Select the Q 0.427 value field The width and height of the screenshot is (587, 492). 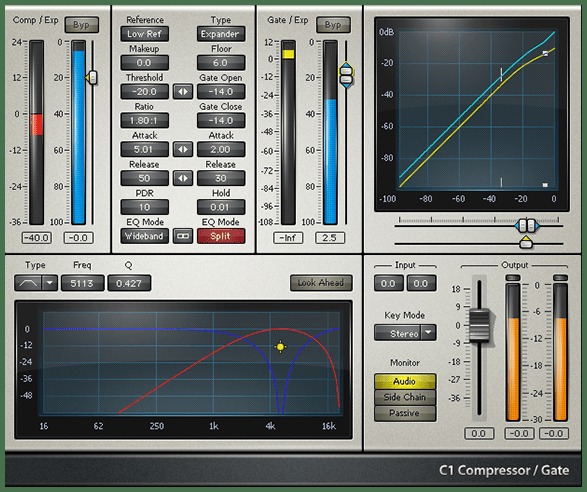129,283
